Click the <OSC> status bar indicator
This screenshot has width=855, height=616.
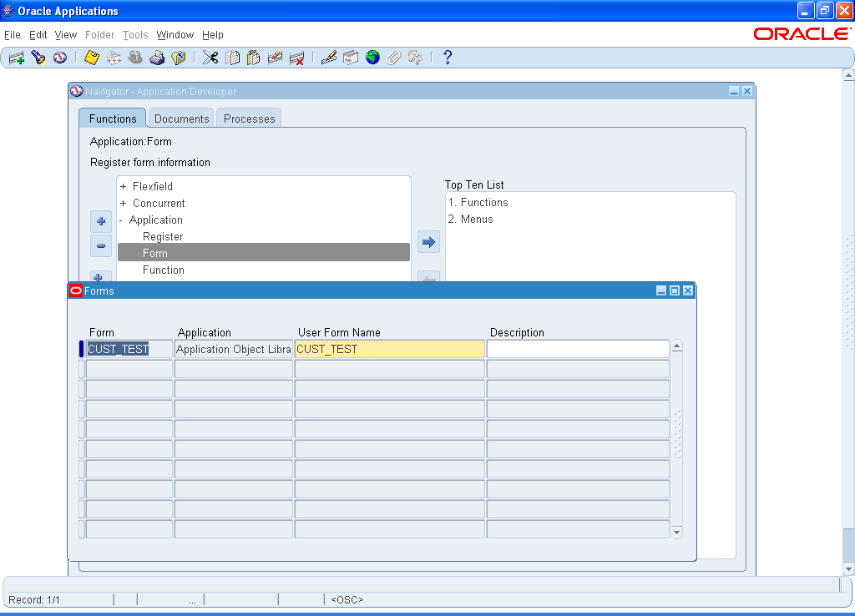347,599
